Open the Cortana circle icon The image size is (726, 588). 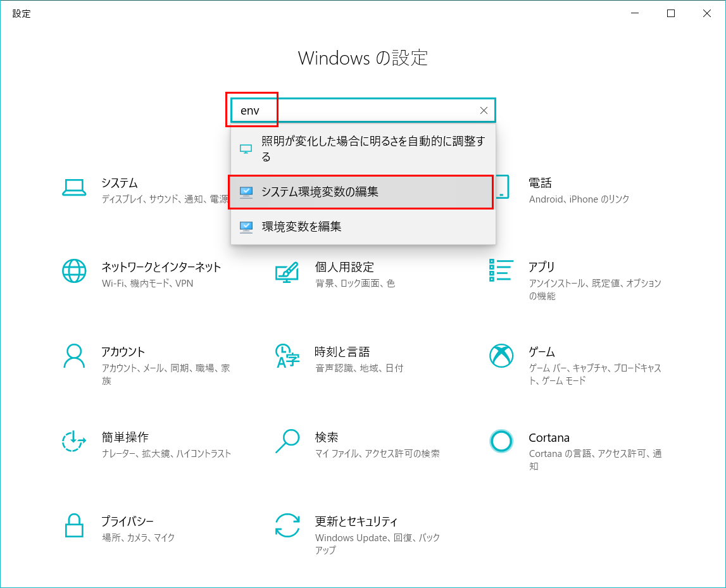coord(501,441)
